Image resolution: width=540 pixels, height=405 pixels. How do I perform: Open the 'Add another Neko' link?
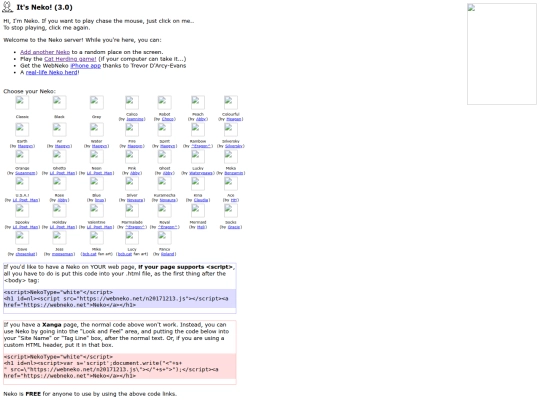(x=45, y=52)
